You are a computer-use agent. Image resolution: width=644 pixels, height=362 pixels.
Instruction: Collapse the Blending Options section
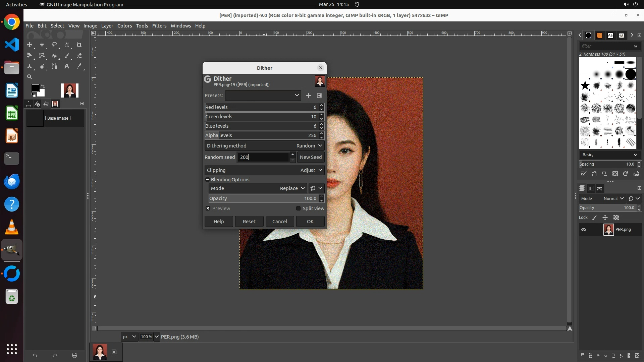208,180
